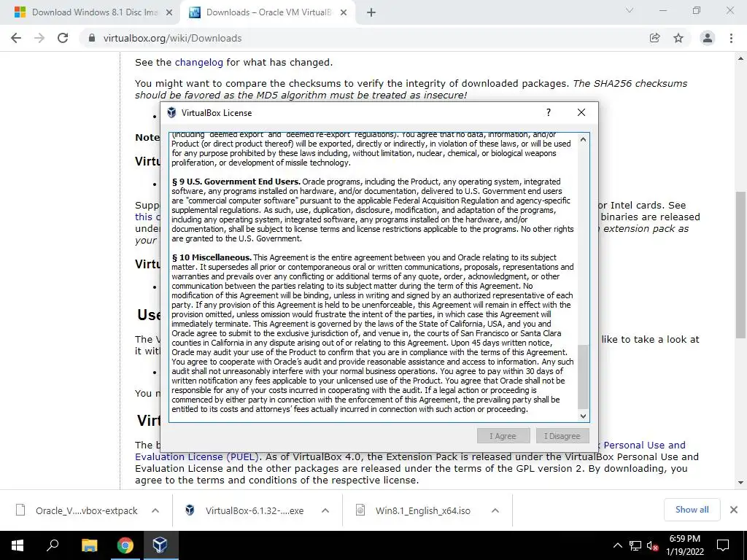747x560 pixels.
Task: Expand options for Win8.1 iso download
Action: pyautogui.click(x=495, y=510)
